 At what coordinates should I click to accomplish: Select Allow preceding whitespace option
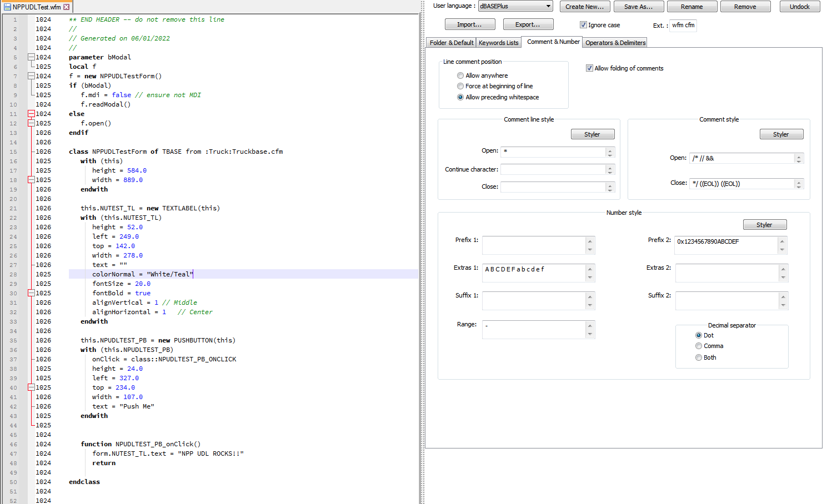pos(460,97)
